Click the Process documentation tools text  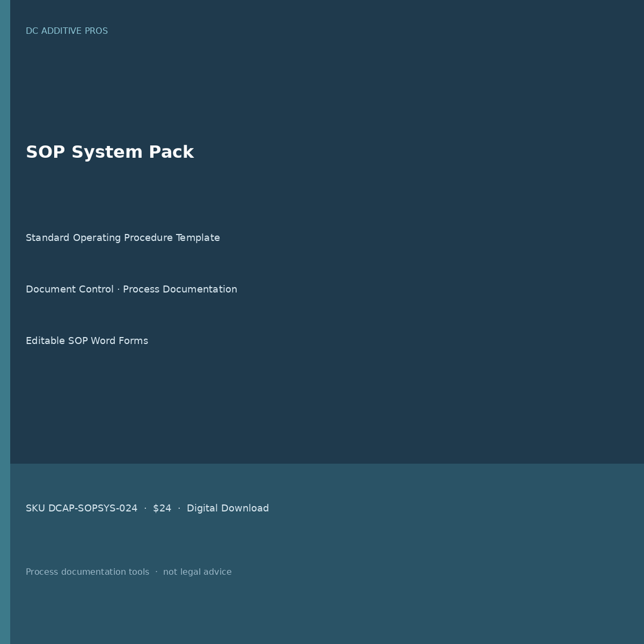(x=87, y=572)
